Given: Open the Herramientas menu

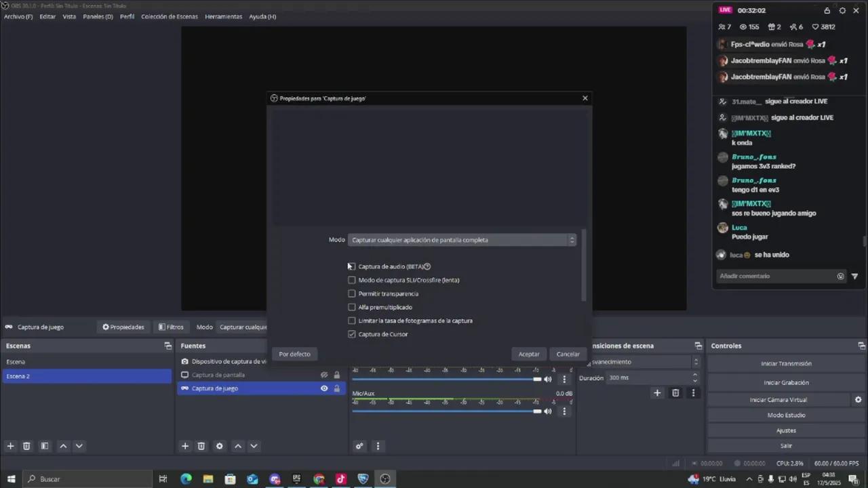Looking at the screenshot, I should [x=223, y=16].
